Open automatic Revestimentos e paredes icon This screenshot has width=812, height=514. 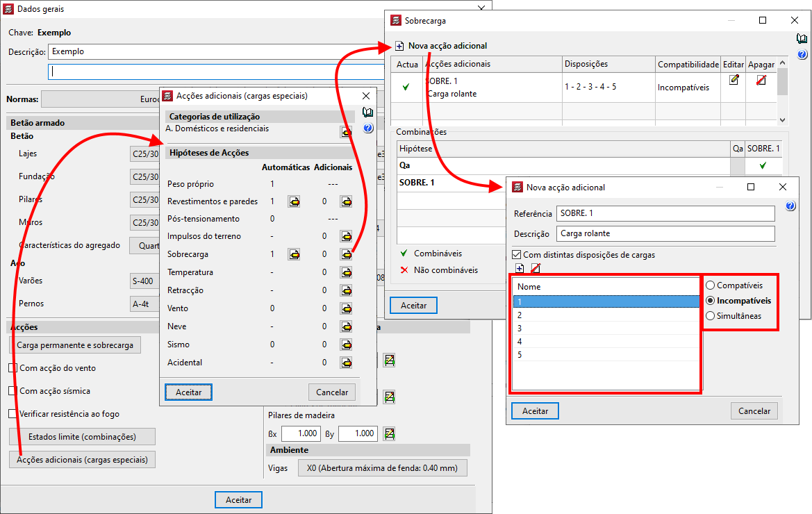click(x=295, y=201)
